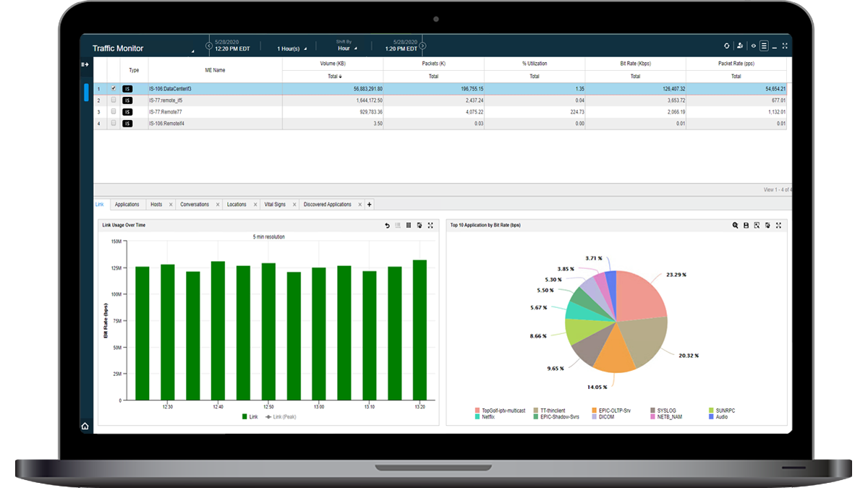
Task: Switch to the Link tab
Action: click(x=101, y=205)
